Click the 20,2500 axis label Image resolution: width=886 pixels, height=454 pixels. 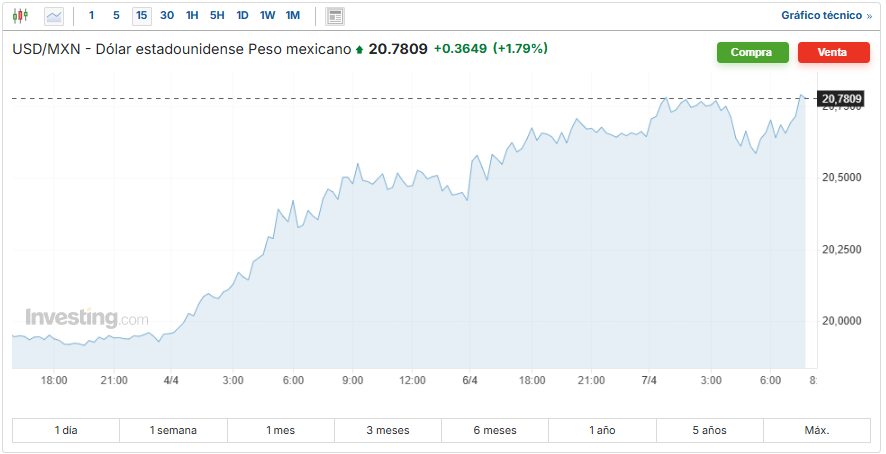pyautogui.click(x=841, y=249)
